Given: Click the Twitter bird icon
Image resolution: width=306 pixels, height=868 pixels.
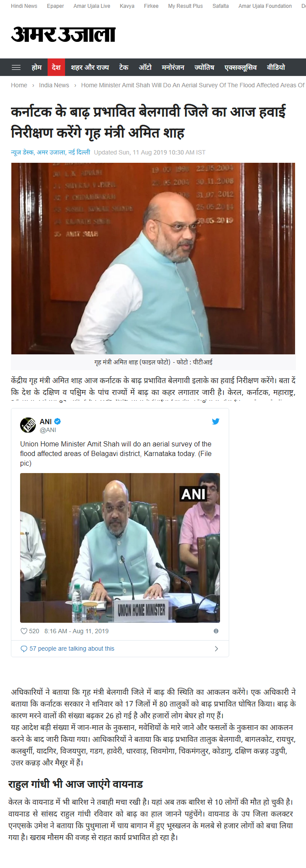Looking at the screenshot, I should click(215, 421).
